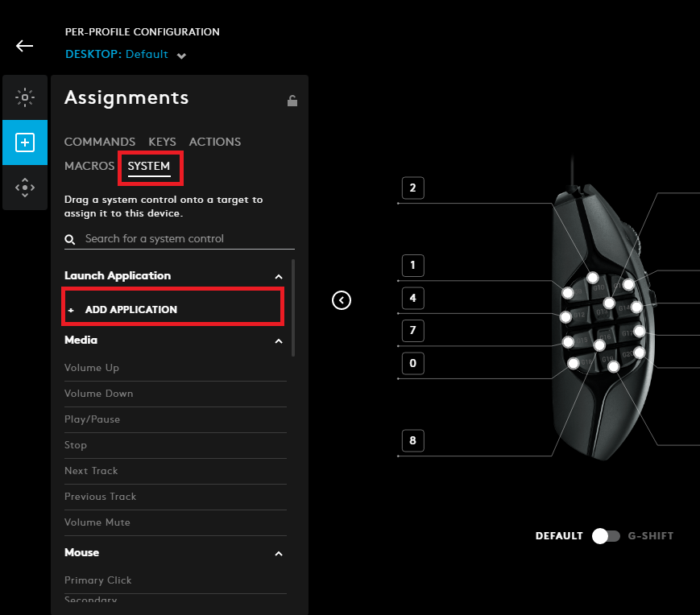Collapse the Mouse section
Screen dimensions: 700x615
[x=279, y=554]
